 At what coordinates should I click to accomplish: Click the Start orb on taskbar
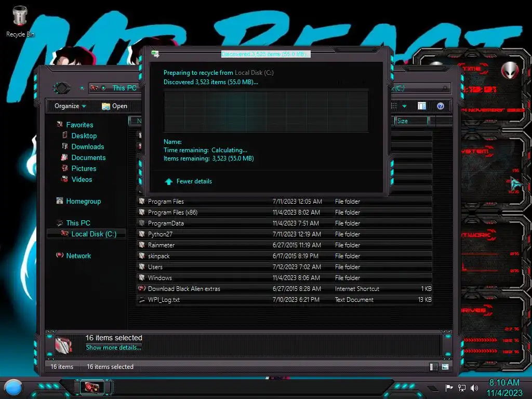14,388
